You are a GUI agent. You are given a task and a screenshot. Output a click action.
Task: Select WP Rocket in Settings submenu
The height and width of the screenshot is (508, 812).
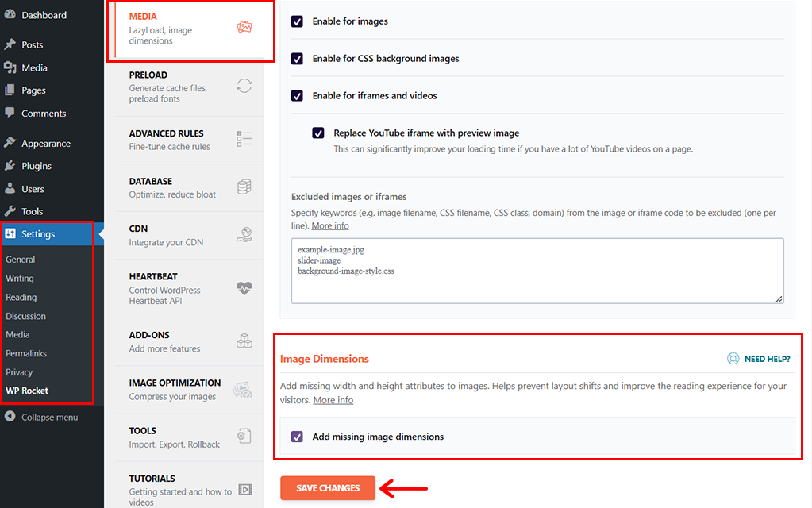click(x=27, y=391)
